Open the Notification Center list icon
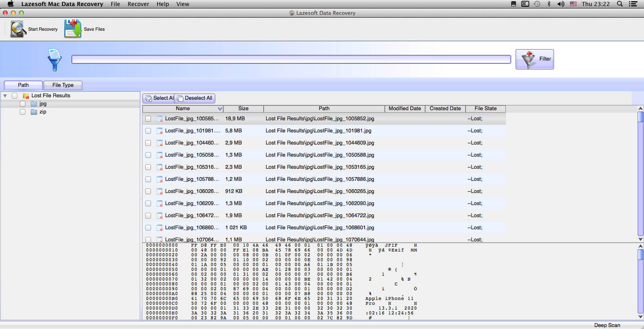644x329 pixels. click(x=633, y=4)
